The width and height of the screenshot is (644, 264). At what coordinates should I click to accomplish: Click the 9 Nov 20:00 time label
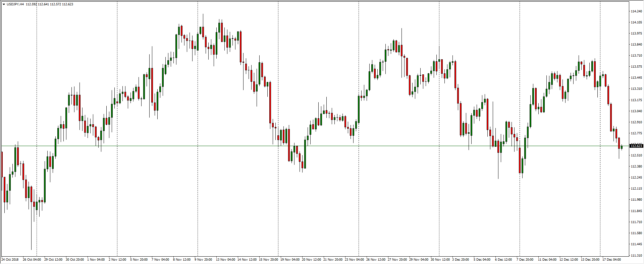point(203,260)
